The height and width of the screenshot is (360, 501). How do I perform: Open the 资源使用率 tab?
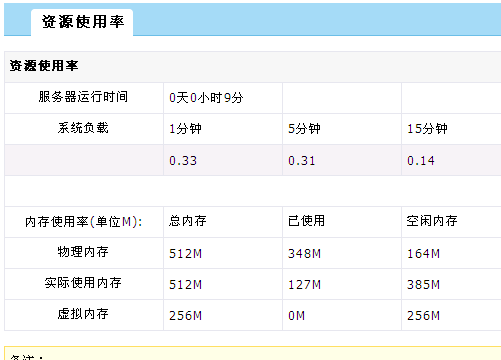(82, 22)
